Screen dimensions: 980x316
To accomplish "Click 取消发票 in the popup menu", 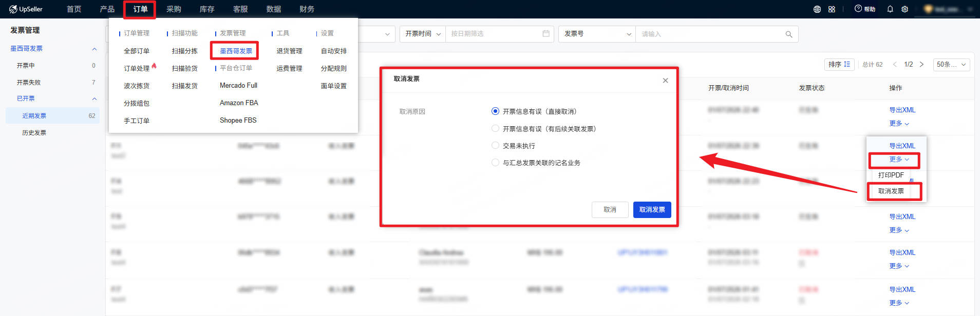I will click(891, 191).
